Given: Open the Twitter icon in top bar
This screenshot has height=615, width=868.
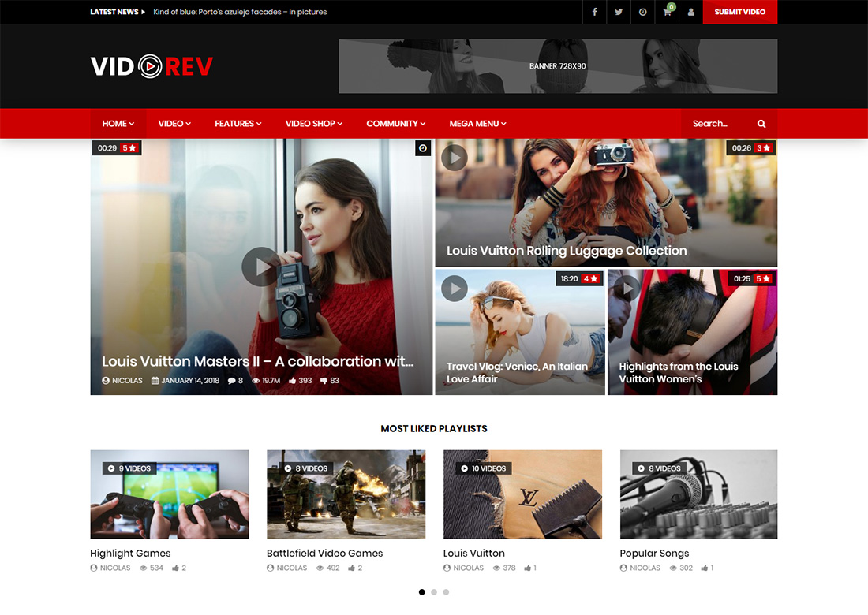Looking at the screenshot, I should [619, 12].
